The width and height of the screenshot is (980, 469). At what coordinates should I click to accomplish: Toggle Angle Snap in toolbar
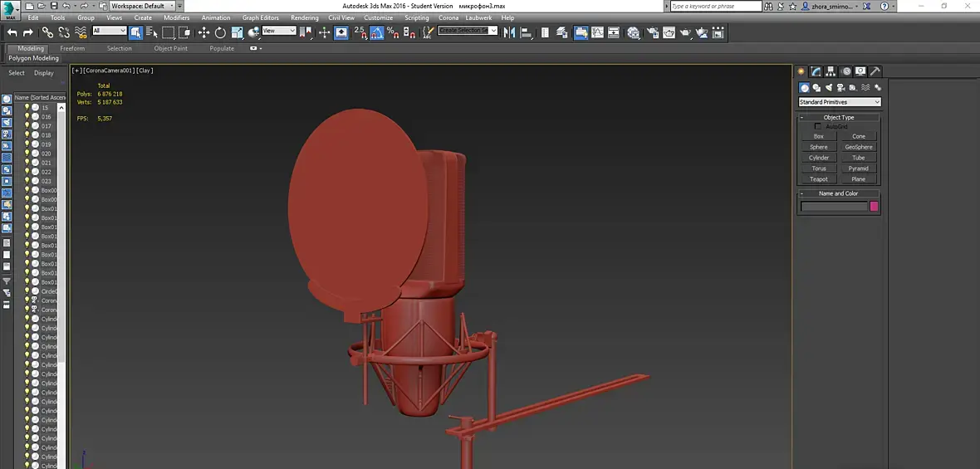tap(376, 32)
